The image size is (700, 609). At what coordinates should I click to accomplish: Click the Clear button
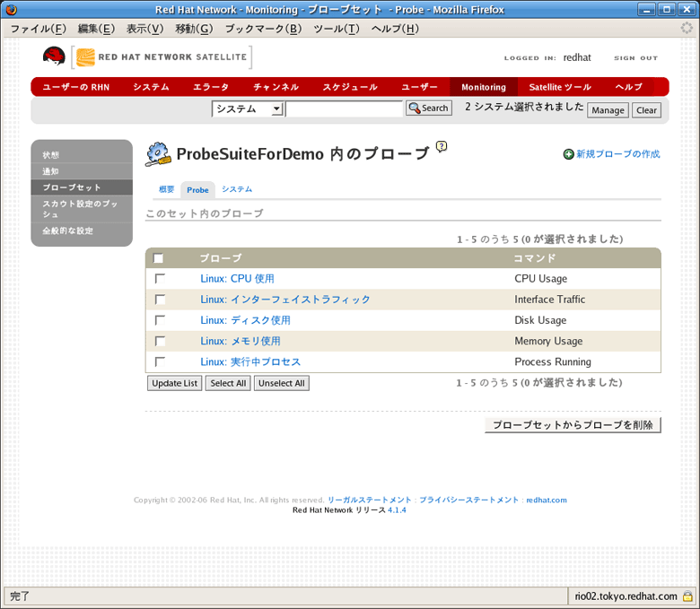(646, 110)
